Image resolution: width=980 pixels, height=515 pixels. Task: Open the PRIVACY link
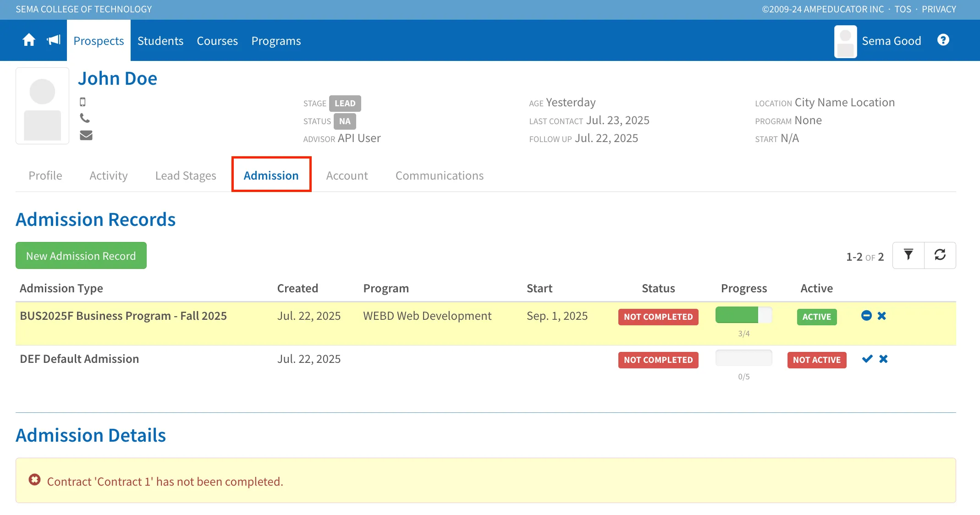pos(939,9)
